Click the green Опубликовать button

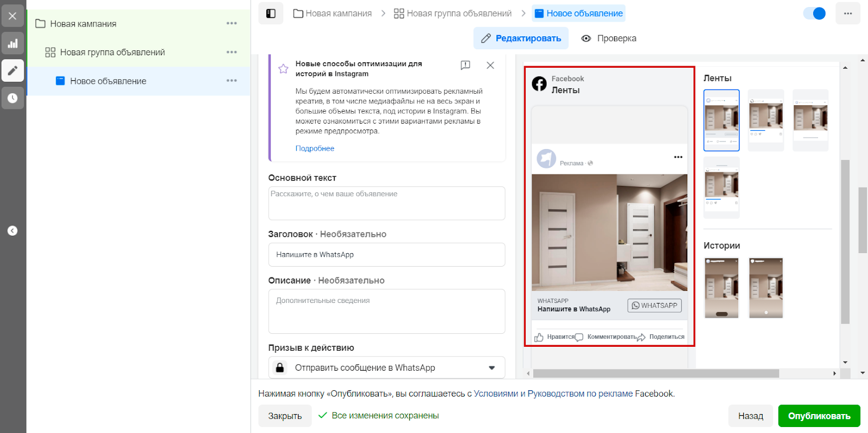tap(819, 416)
